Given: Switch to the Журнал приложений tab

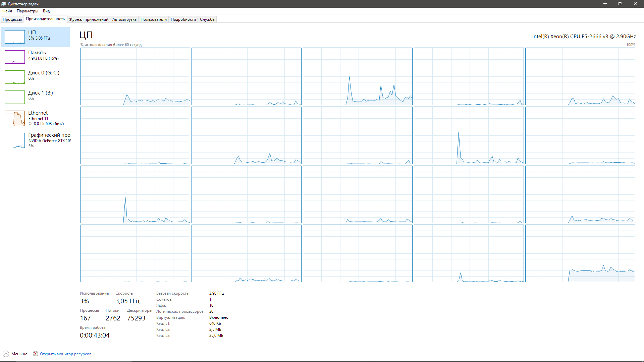Looking at the screenshot, I should click(89, 19).
